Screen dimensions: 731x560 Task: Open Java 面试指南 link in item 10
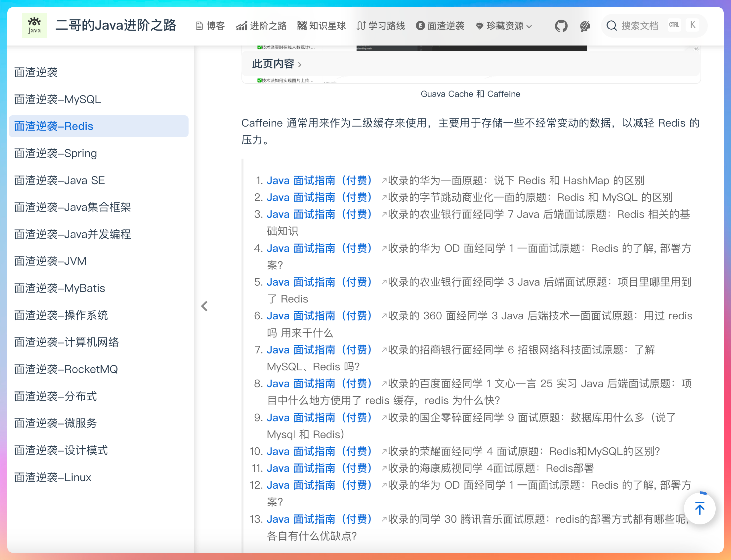tap(319, 451)
